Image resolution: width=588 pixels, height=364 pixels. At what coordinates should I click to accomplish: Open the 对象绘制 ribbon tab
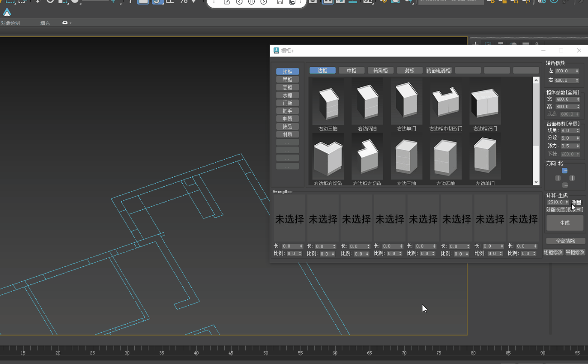[x=10, y=23]
